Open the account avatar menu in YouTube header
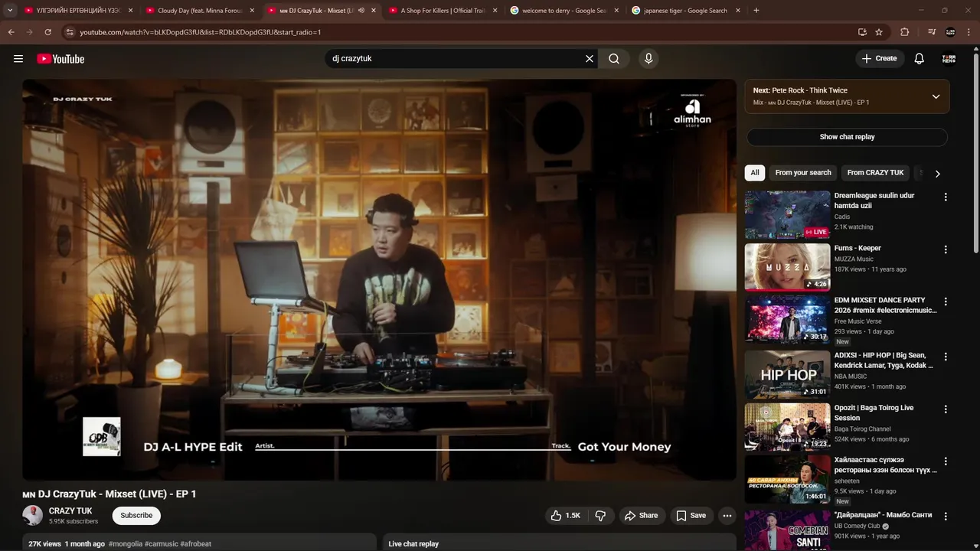The image size is (980, 551). pos(949,59)
